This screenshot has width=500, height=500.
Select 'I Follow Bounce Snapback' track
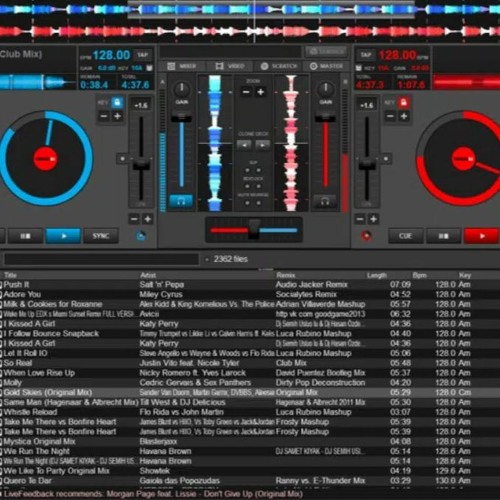(250, 333)
